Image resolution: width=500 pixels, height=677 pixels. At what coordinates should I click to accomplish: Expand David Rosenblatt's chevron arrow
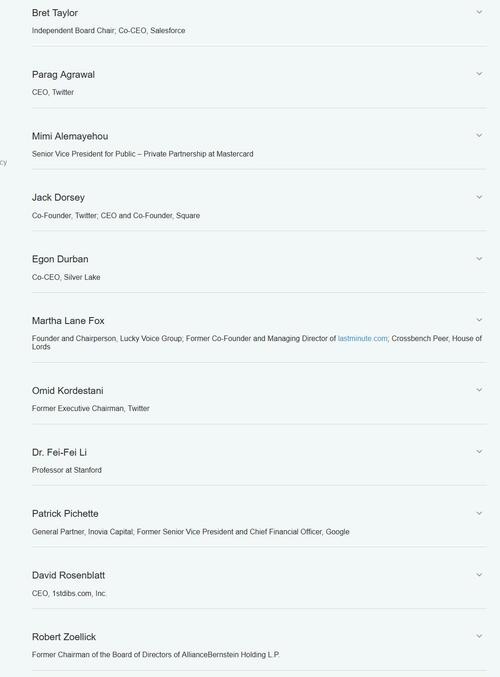pos(479,575)
